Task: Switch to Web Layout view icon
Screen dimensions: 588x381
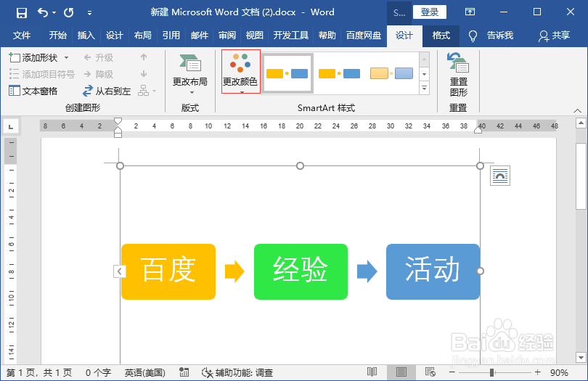Action: [430, 372]
